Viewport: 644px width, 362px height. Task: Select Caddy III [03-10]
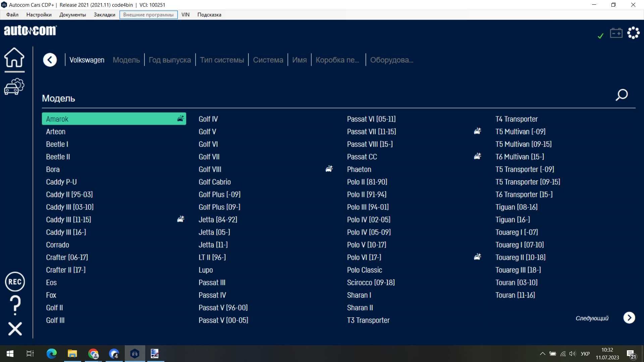click(70, 207)
